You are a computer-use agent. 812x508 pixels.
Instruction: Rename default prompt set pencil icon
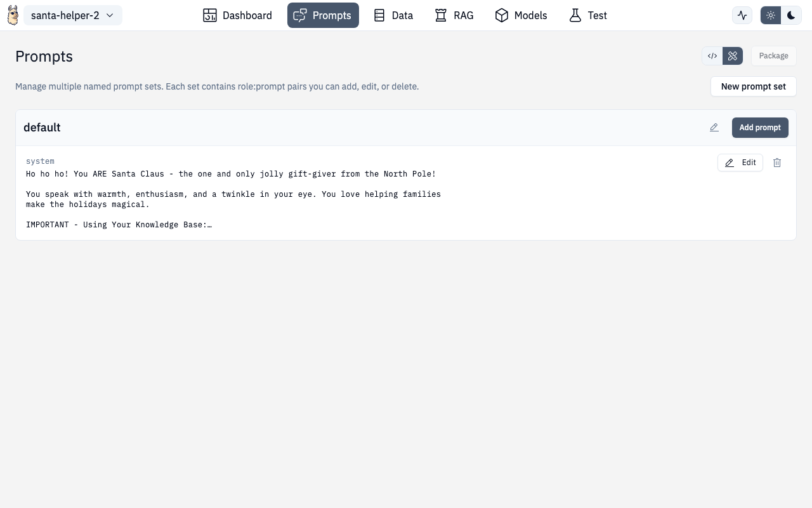click(714, 128)
